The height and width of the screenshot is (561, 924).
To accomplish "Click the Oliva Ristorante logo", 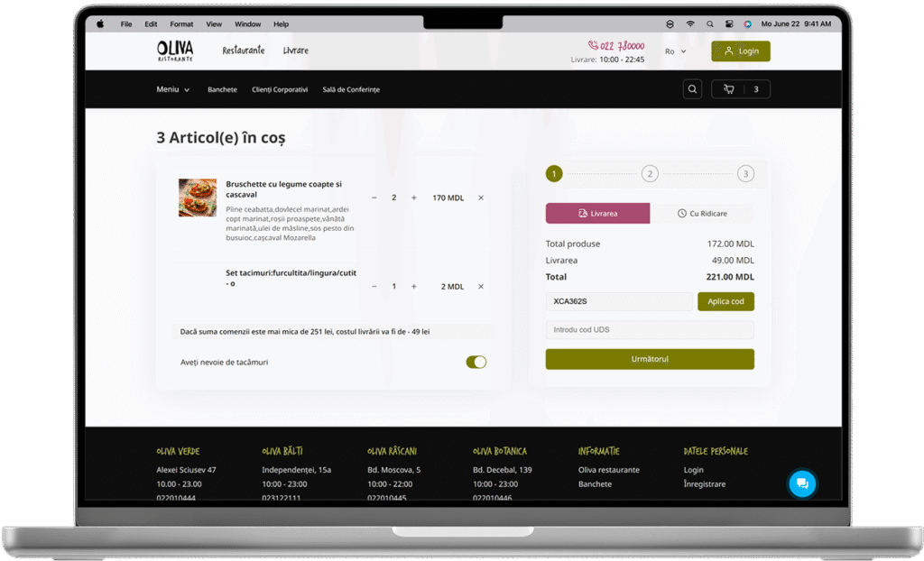I will [175, 51].
